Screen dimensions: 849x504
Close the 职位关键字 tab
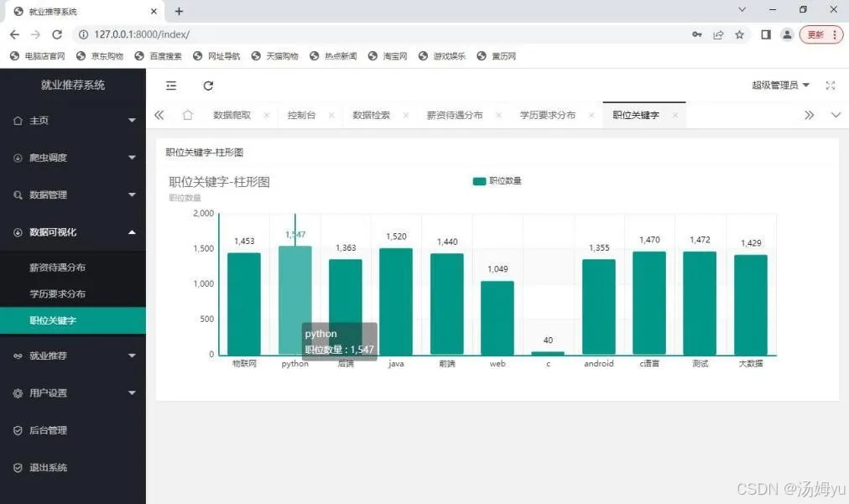click(x=675, y=116)
